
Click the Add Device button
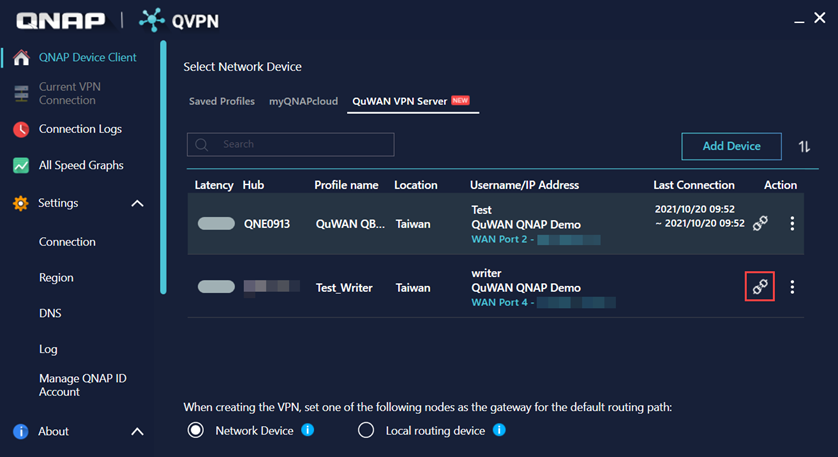click(731, 146)
